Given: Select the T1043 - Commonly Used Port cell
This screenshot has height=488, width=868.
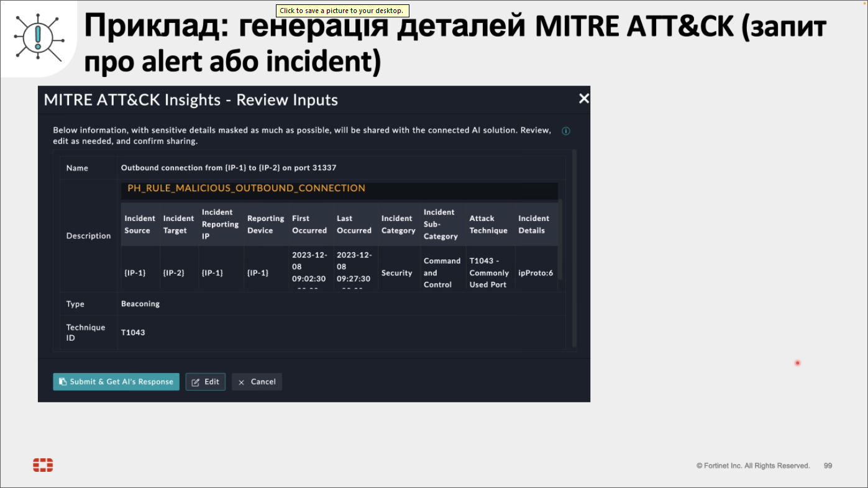Looking at the screenshot, I should tap(488, 273).
